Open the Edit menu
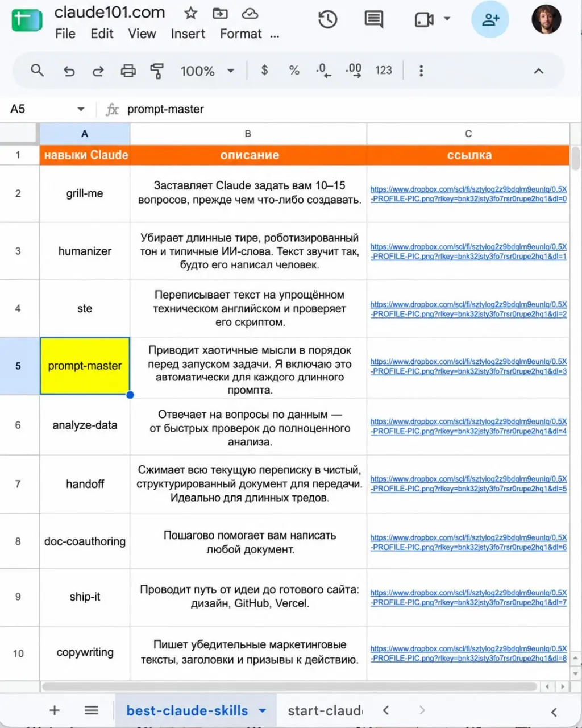 [x=102, y=34]
